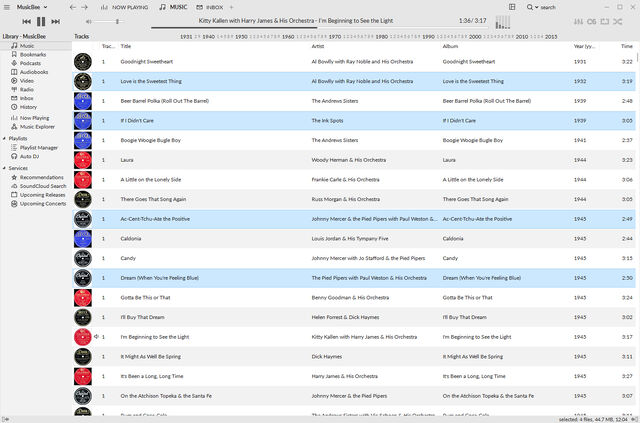The image size is (640, 423).
Task: Navigate back with the left arrow
Action: click(x=73, y=7)
